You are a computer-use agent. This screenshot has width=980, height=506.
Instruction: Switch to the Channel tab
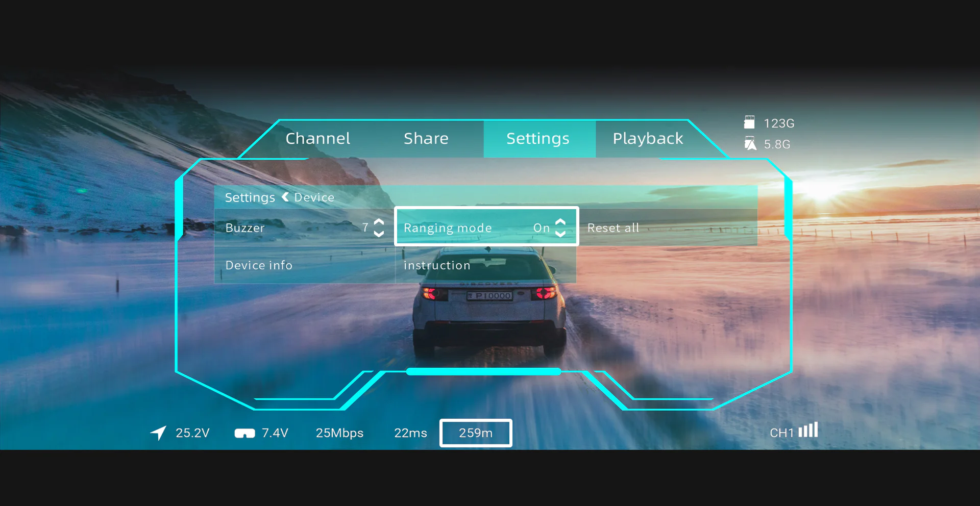point(317,138)
